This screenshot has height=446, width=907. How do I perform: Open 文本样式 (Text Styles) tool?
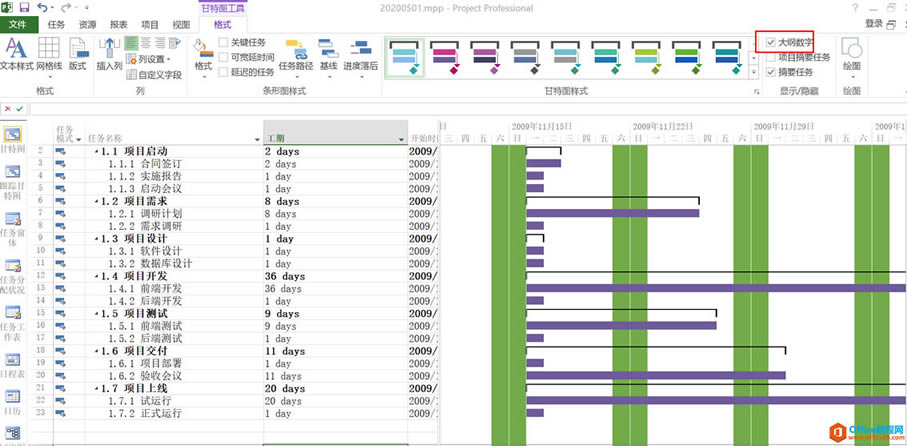click(16, 54)
